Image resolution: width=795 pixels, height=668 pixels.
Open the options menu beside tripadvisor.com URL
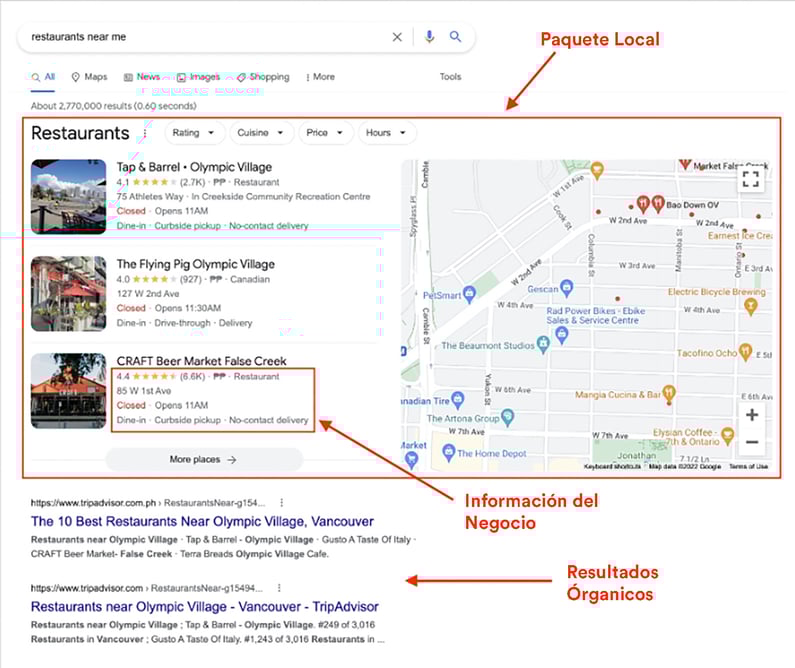pyautogui.click(x=279, y=588)
